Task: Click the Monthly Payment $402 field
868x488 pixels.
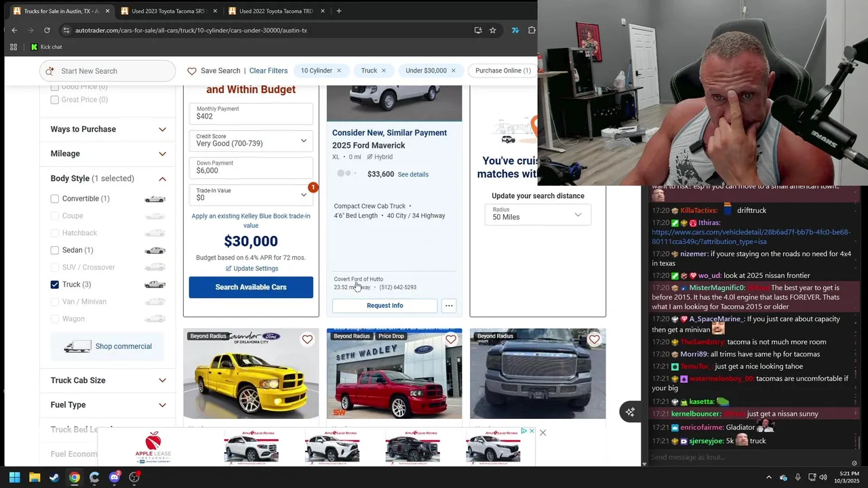Action: [251, 113]
